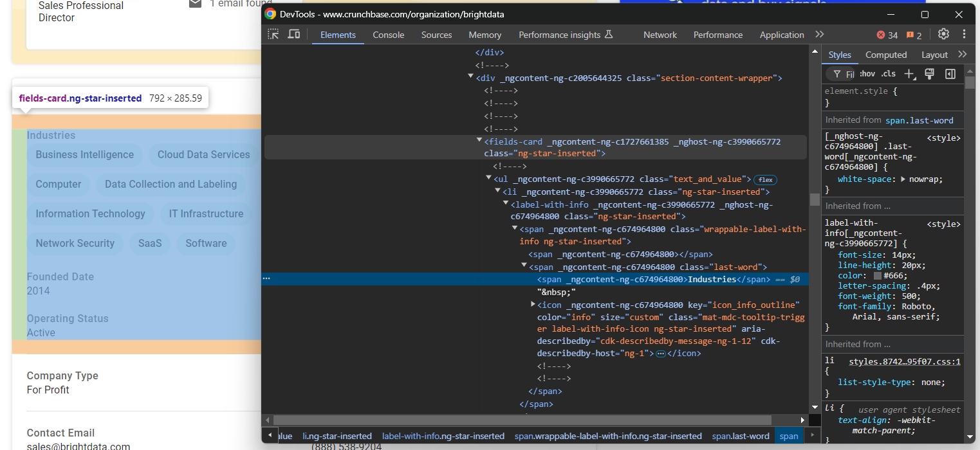Open the rendering emulation paintbrush icon
This screenshot has width=980, height=450.
[x=929, y=75]
